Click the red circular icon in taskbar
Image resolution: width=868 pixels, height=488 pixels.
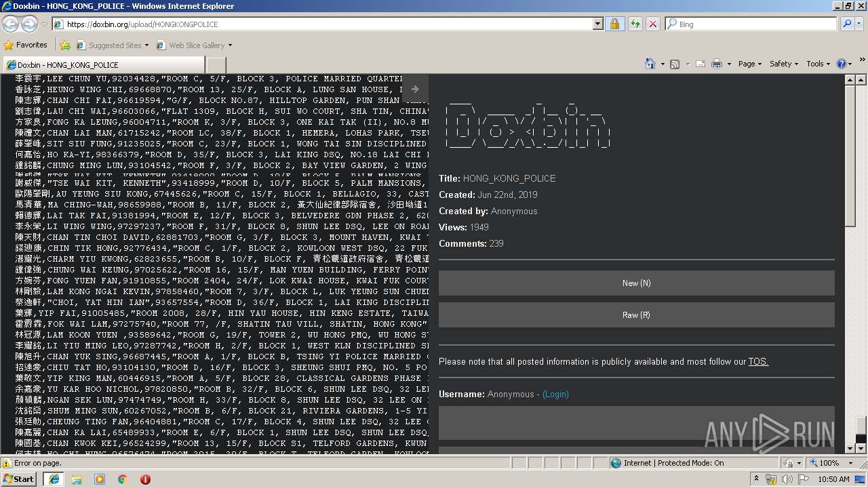tap(145, 479)
